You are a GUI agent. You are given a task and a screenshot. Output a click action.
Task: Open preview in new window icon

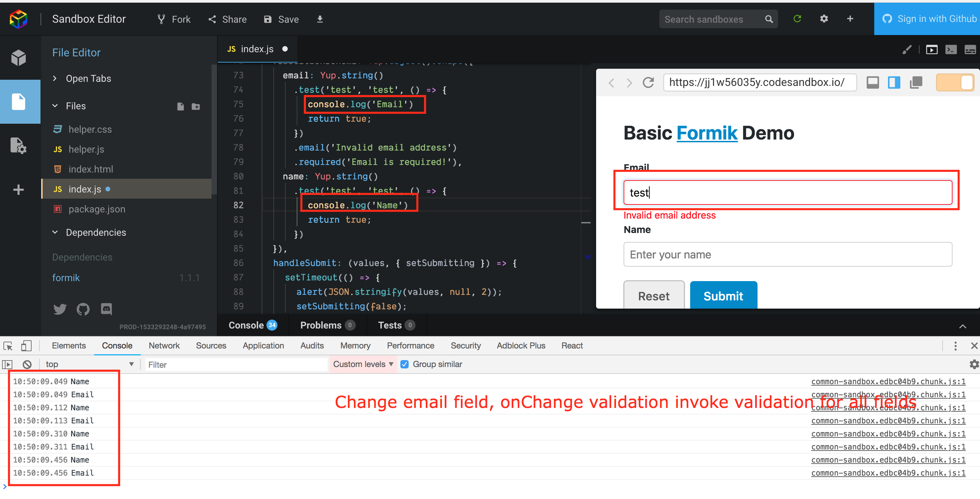click(916, 82)
